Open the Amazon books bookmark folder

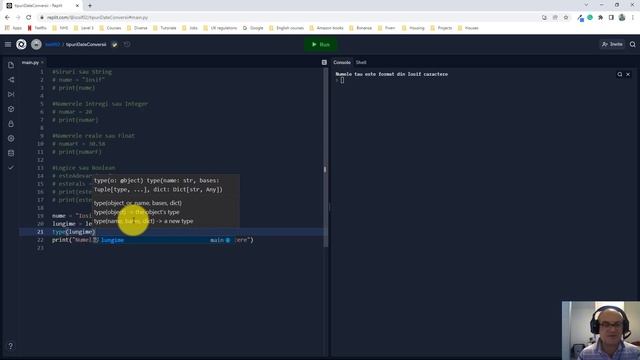327,28
